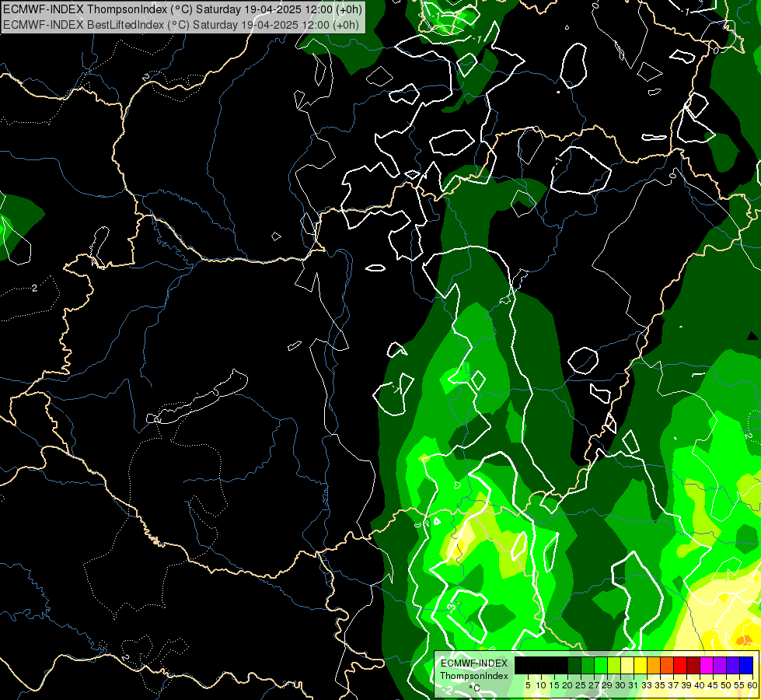Select the bright red legend swatch
The width and height of the screenshot is (761, 700).
click(680, 665)
